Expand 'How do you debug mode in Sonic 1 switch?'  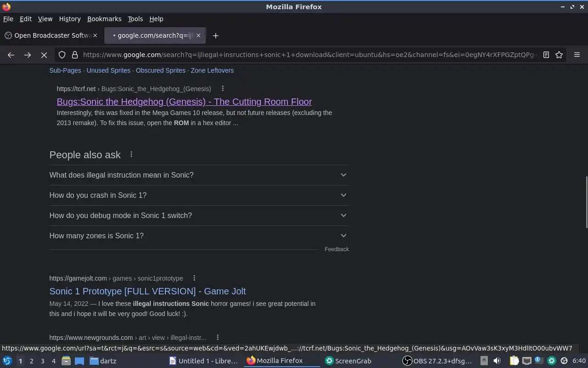point(199,215)
